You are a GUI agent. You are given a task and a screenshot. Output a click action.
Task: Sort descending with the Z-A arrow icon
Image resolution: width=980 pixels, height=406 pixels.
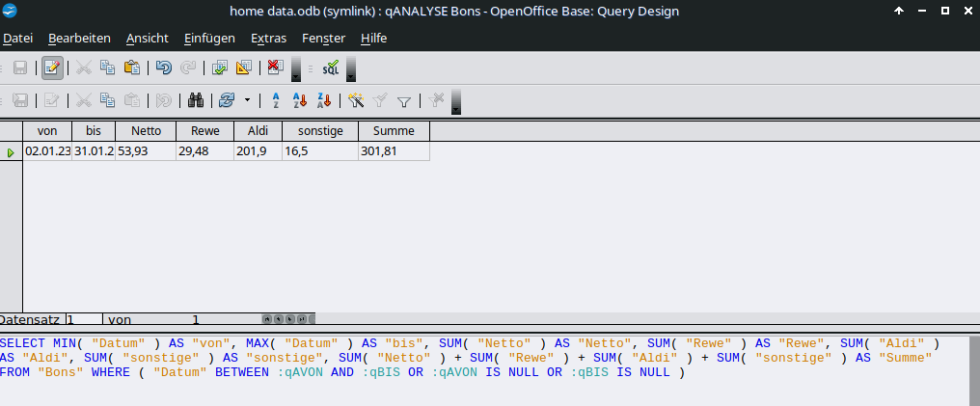tap(324, 100)
